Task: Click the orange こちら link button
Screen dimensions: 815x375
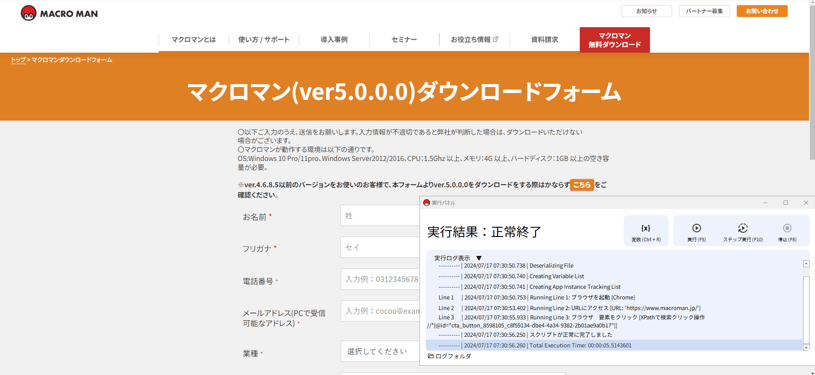Action: [582, 185]
